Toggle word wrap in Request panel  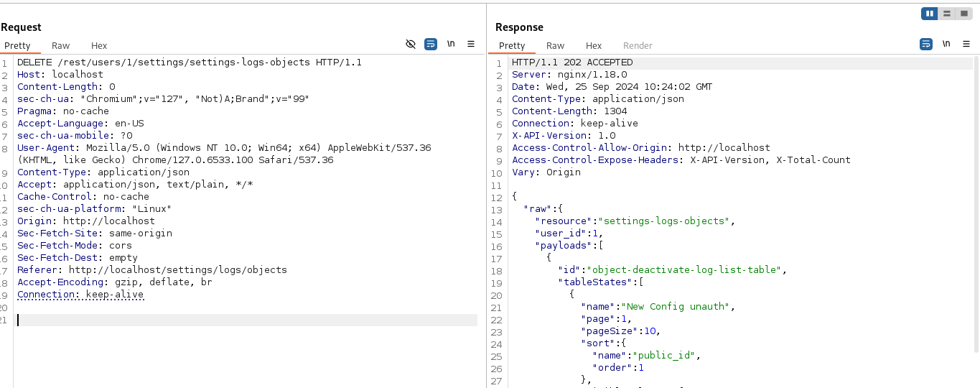(431, 44)
